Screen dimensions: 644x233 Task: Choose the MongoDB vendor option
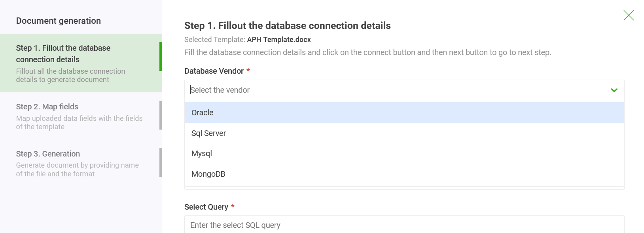pos(208,174)
